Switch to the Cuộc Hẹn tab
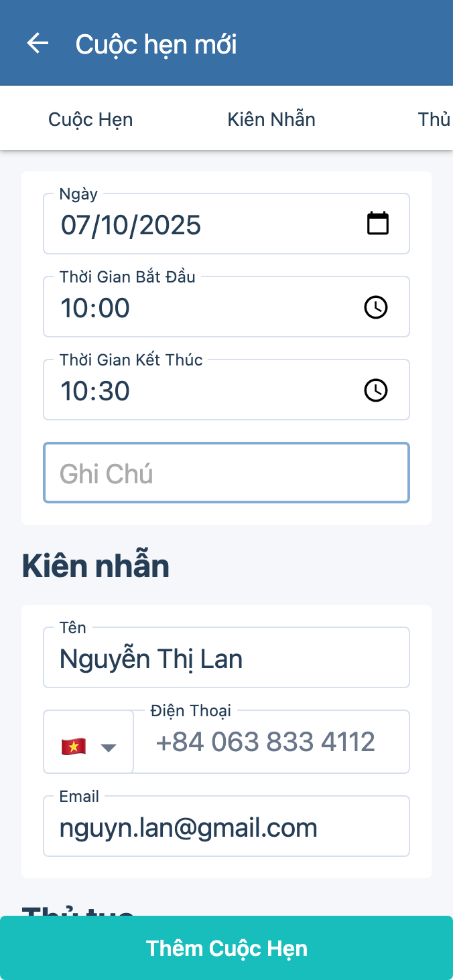 (x=90, y=119)
